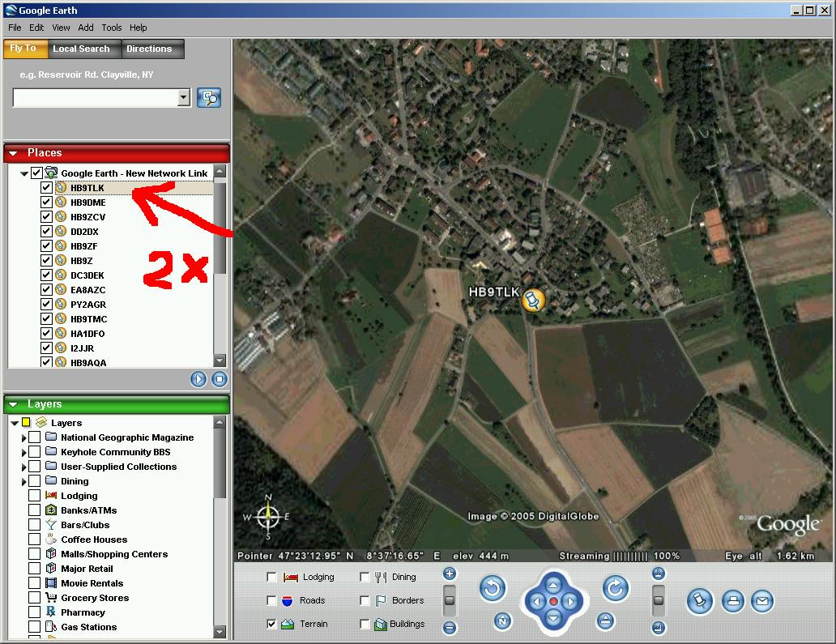This screenshot has height=644, width=836.
Task: Uncheck the HB9TLK placemark checkbox
Action: point(46,188)
